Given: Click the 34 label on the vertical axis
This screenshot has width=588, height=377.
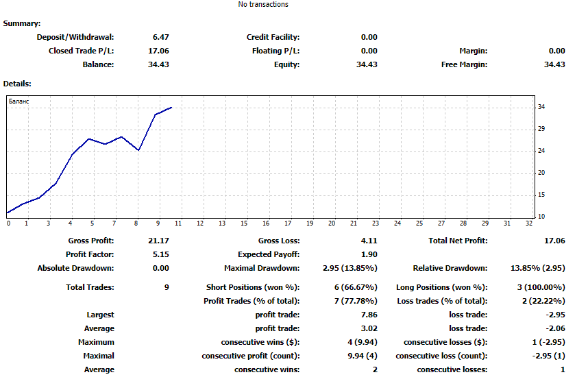Looking at the screenshot, I should click(541, 107).
